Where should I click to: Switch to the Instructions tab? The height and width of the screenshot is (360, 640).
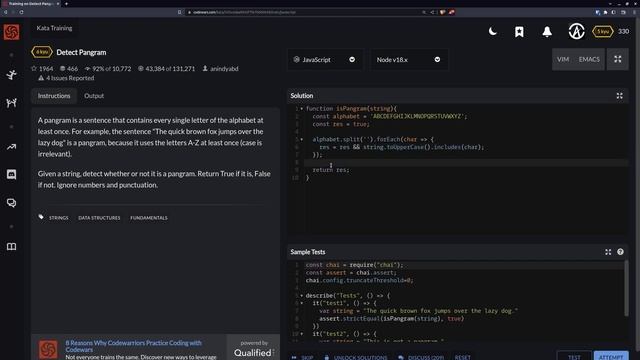(x=54, y=96)
